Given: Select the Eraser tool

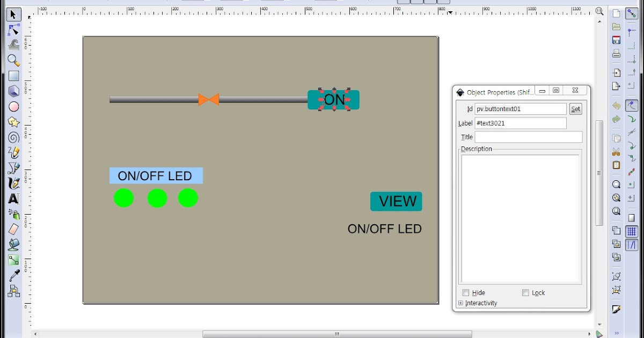Looking at the screenshot, I should (x=13, y=228).
